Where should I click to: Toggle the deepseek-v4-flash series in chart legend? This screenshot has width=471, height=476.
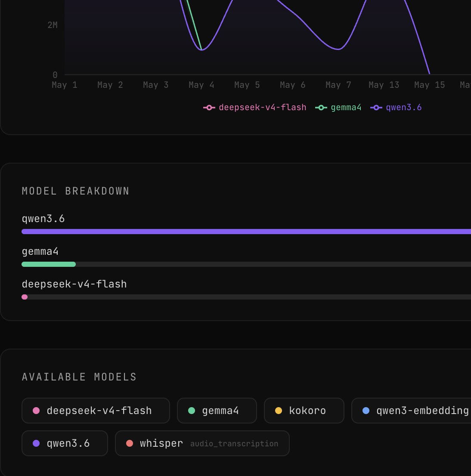pyautogui.click(x=254, y=108)
